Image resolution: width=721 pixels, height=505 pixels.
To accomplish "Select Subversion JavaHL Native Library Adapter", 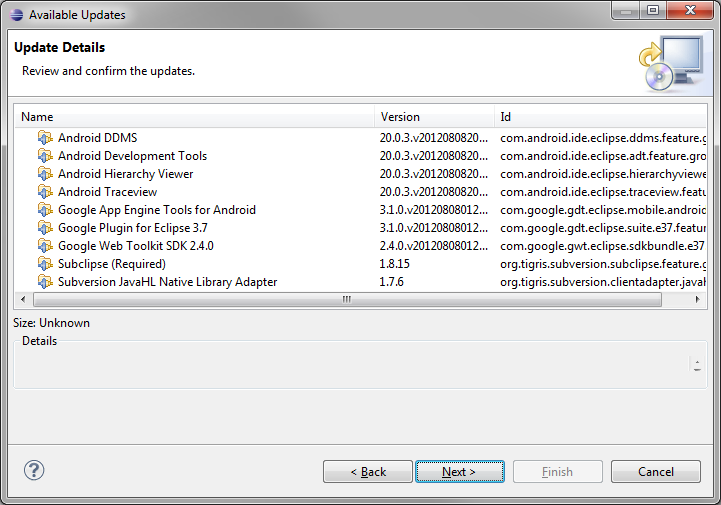I will pos(167,281).
